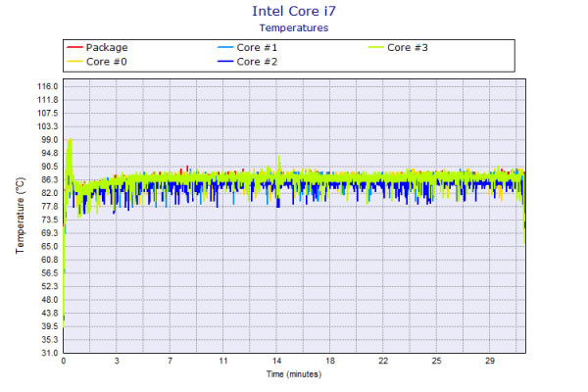Click the 25 minute x-axis tick label

(436, 361)
